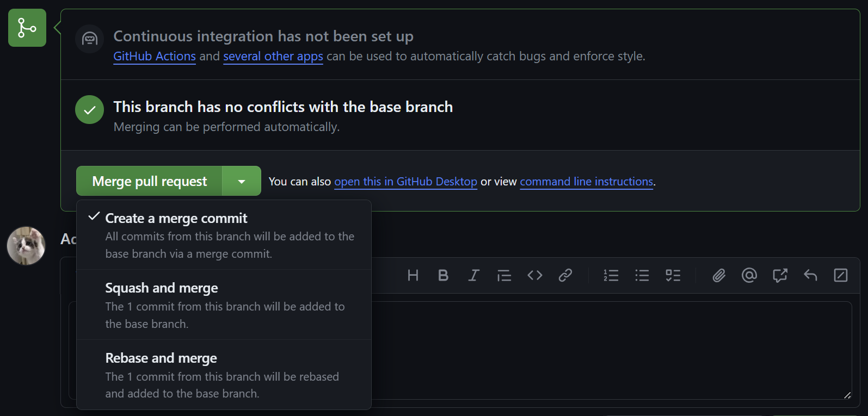This screenshot has height=416, width=868.
Task: Reference an issue or pull request icon
Action: (780, 276)
